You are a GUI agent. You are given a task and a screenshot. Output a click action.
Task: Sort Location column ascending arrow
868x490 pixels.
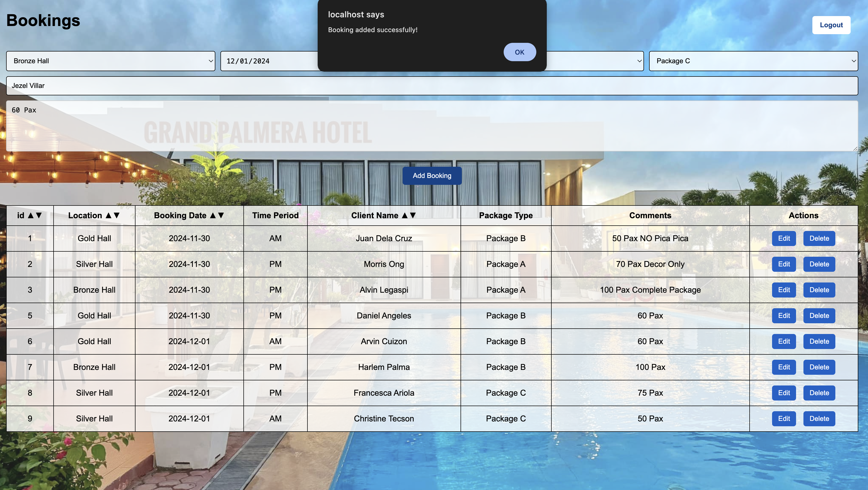tap(108, 215)
